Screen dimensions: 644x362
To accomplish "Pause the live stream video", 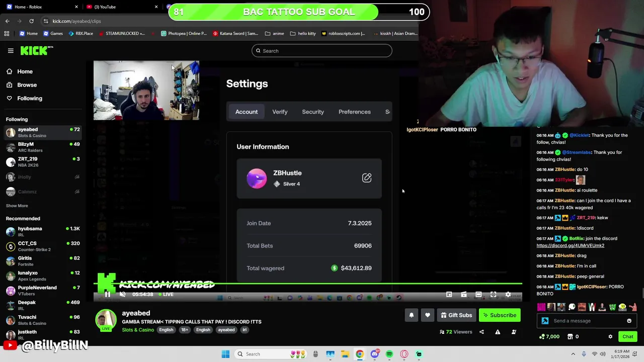I will [x=107, y=295].
